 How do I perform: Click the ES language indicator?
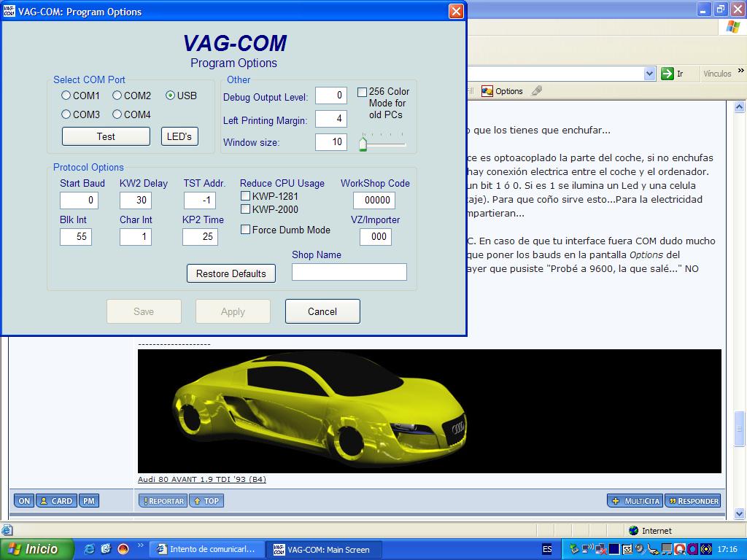[547, 549]
